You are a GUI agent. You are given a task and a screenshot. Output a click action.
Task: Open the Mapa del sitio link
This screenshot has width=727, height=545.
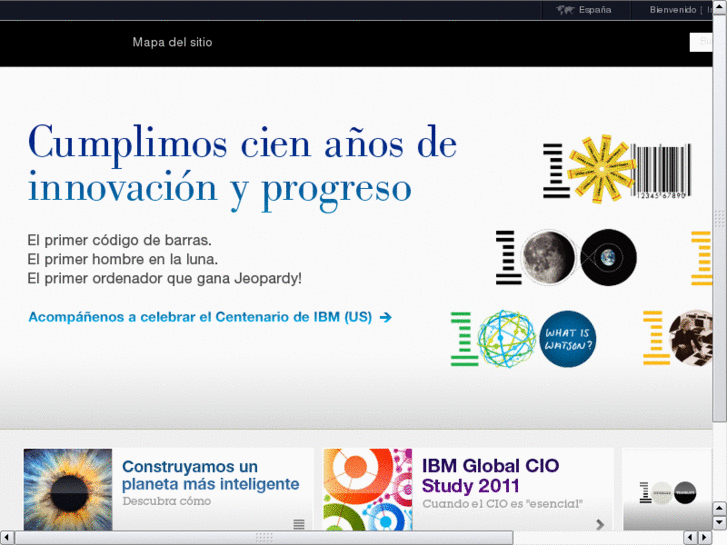click(172, 42)
